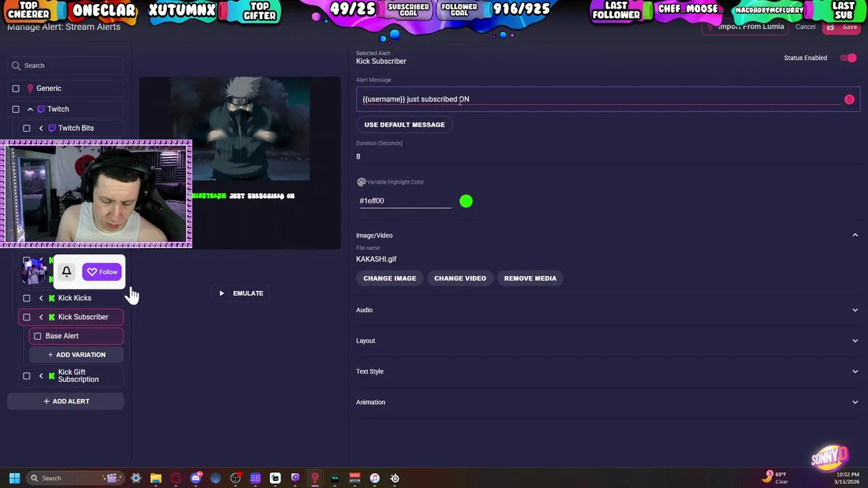Click the magnifier icon in the alert search box
The height and width of the screenshot is (488, 868).
pos(16,66)
